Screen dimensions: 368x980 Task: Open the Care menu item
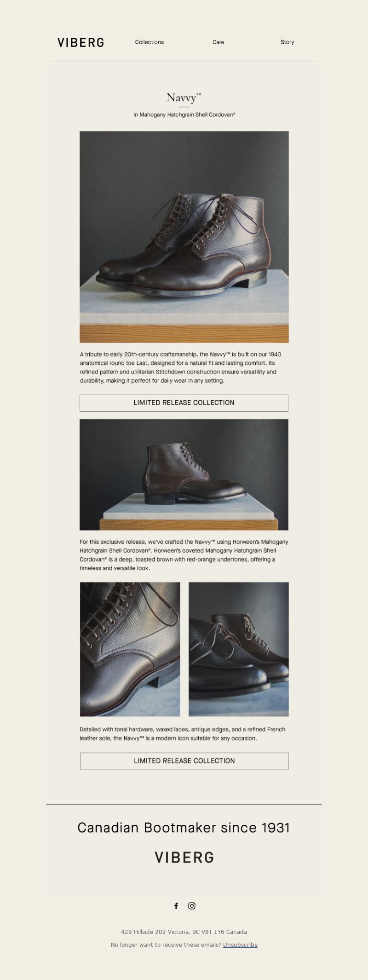[x=218, y=42]
